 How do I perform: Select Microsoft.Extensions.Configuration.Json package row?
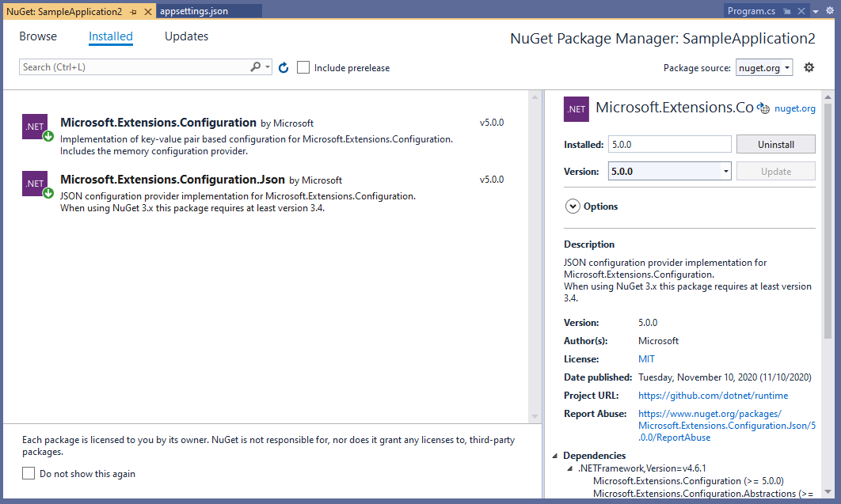(264, 193)
